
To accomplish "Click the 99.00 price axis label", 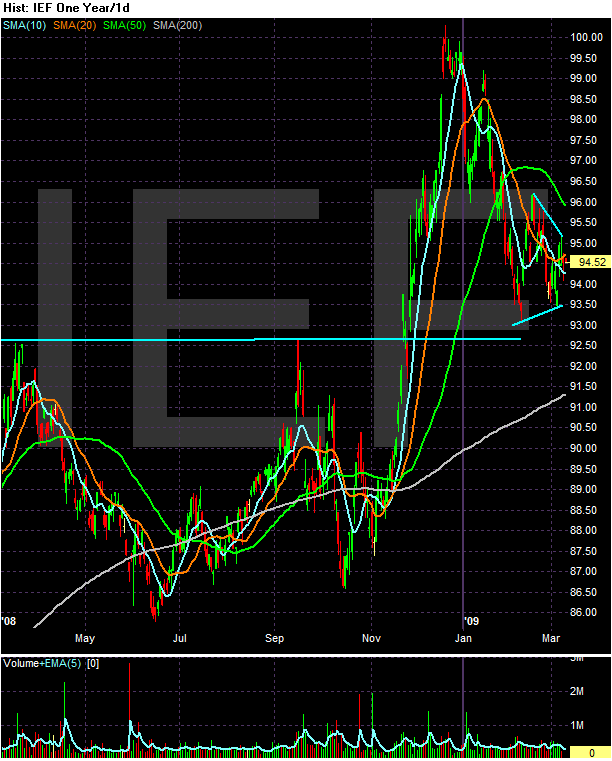I will 583,79.
